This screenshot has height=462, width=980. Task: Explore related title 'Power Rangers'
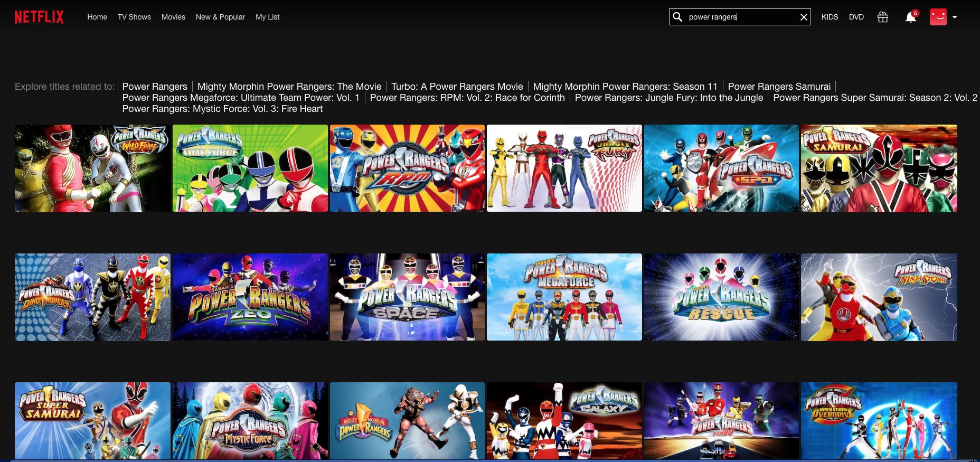[155, 87]
